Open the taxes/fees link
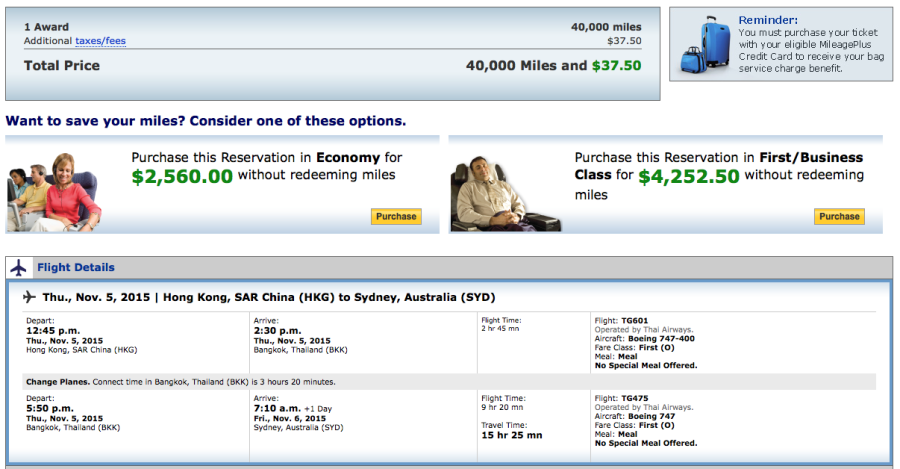This screenshot has width=900, height=469. coord(100,41)
